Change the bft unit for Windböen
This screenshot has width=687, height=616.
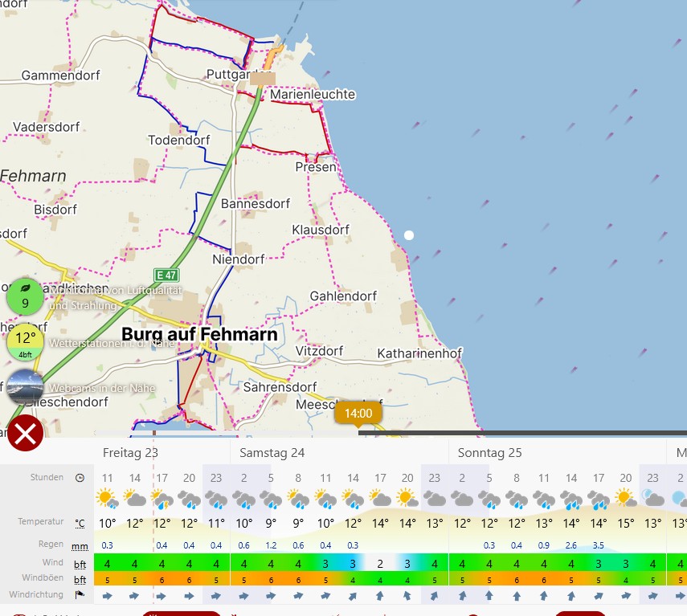point(80,579)
